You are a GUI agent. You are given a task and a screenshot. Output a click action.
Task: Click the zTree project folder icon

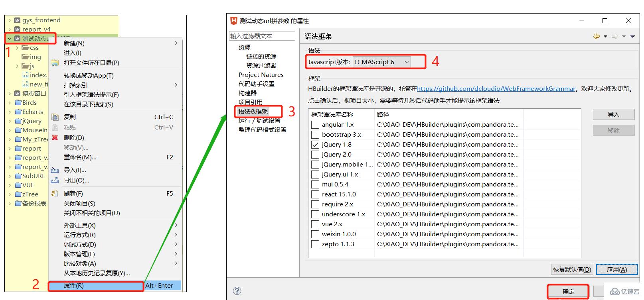tap(18, 194)
